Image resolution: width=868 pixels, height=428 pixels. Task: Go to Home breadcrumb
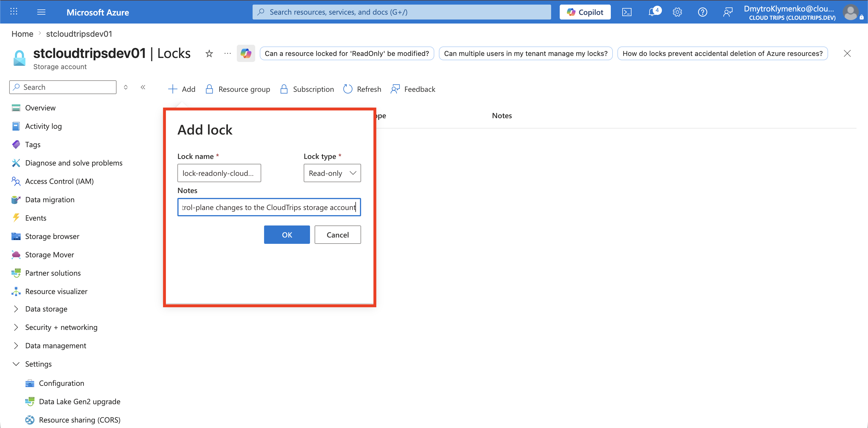click(22, 34)
